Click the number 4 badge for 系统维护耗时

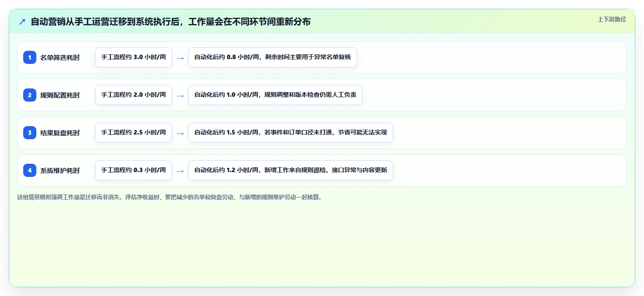pos(30,170)
